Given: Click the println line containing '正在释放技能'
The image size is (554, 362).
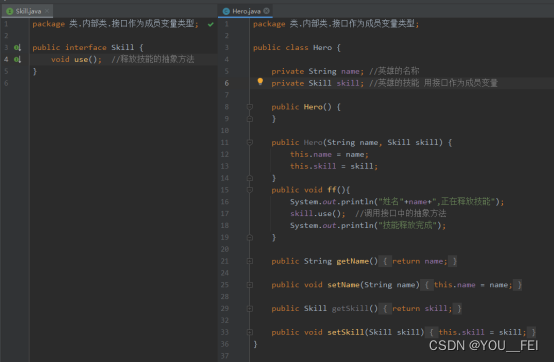Looking at the screenshot, I should [x=397, y=202].
